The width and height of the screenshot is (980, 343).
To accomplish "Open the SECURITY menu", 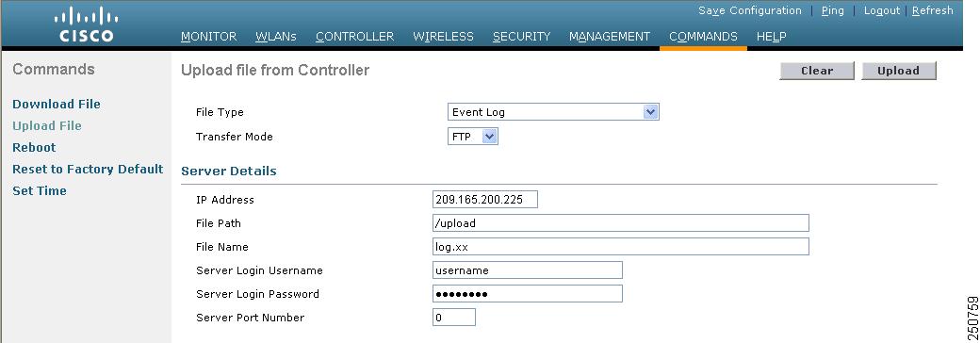I will (521, 37).
